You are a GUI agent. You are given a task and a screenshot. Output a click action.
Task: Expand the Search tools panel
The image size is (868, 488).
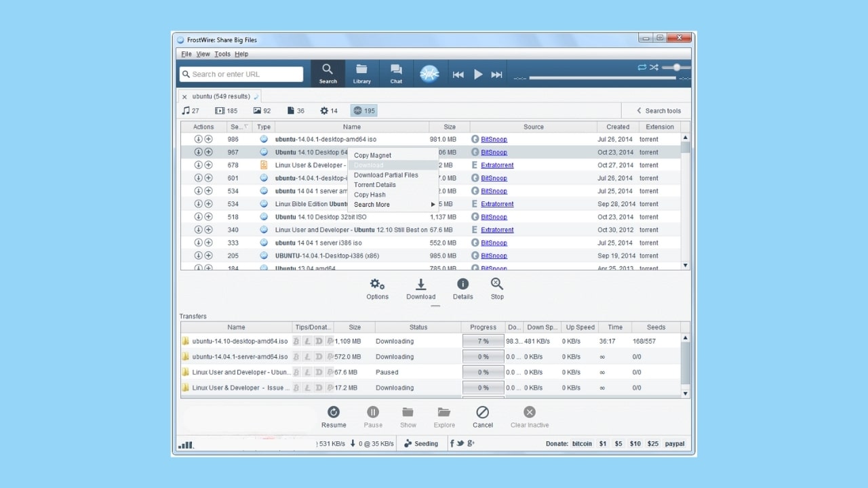[x=658, y=110]
